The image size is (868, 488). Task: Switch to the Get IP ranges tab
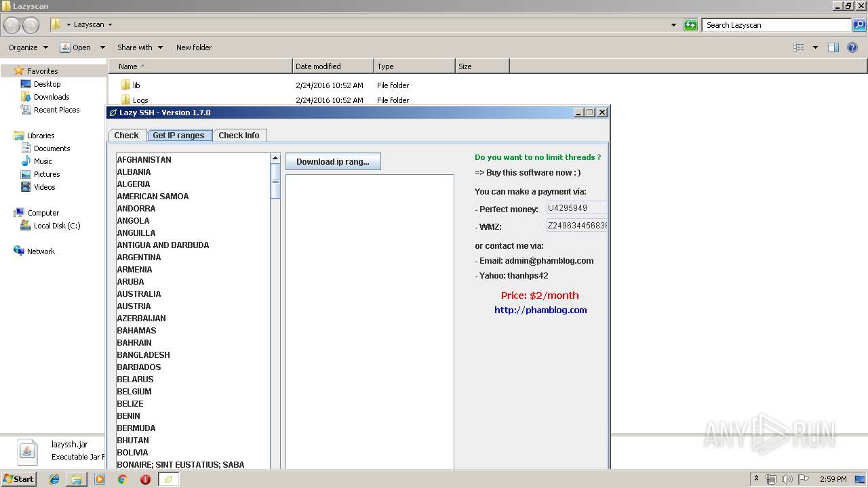pos(178,136)
